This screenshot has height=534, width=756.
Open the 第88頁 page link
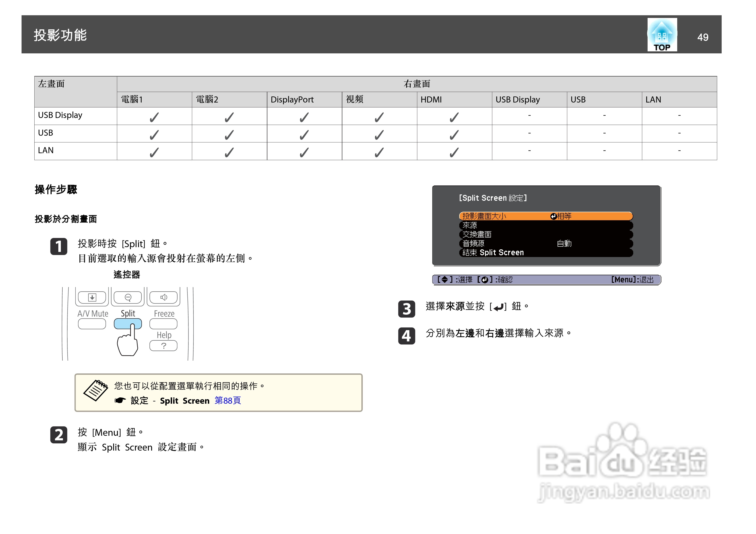228,400
